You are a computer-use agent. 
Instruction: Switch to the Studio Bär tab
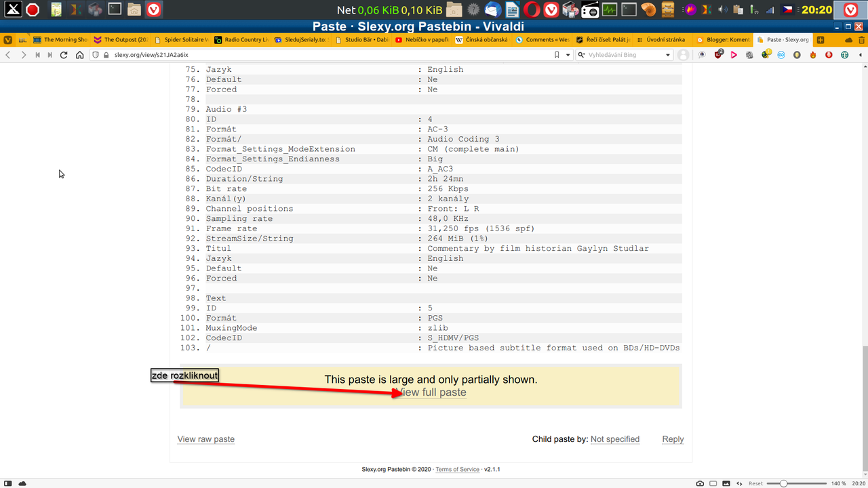362,39
